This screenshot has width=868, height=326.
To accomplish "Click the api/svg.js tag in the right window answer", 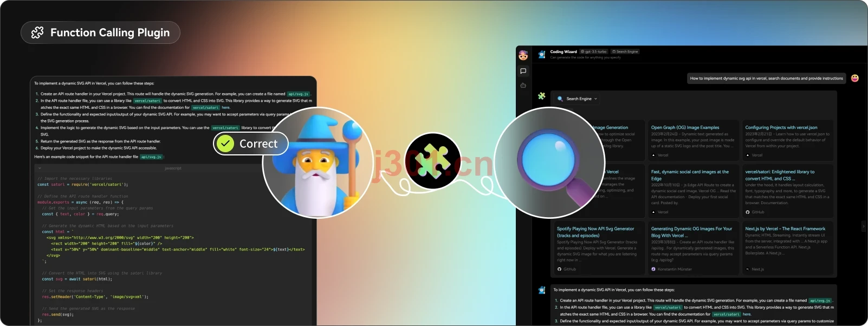I will click(x=820, y=301).
